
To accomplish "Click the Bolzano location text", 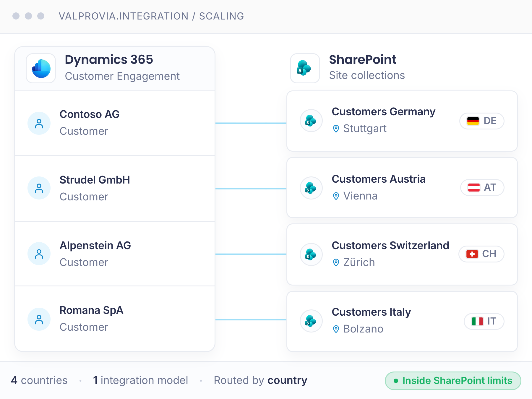I will tap(363, 329).
